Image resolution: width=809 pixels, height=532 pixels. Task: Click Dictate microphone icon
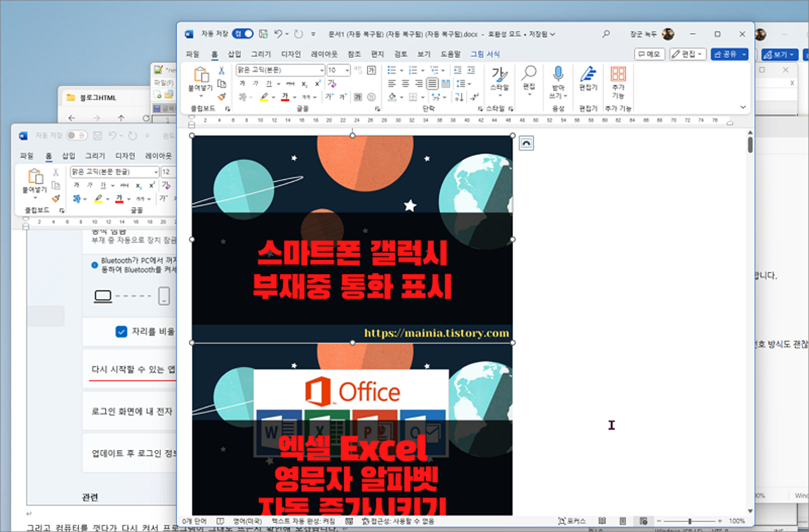tap(558, 73)
